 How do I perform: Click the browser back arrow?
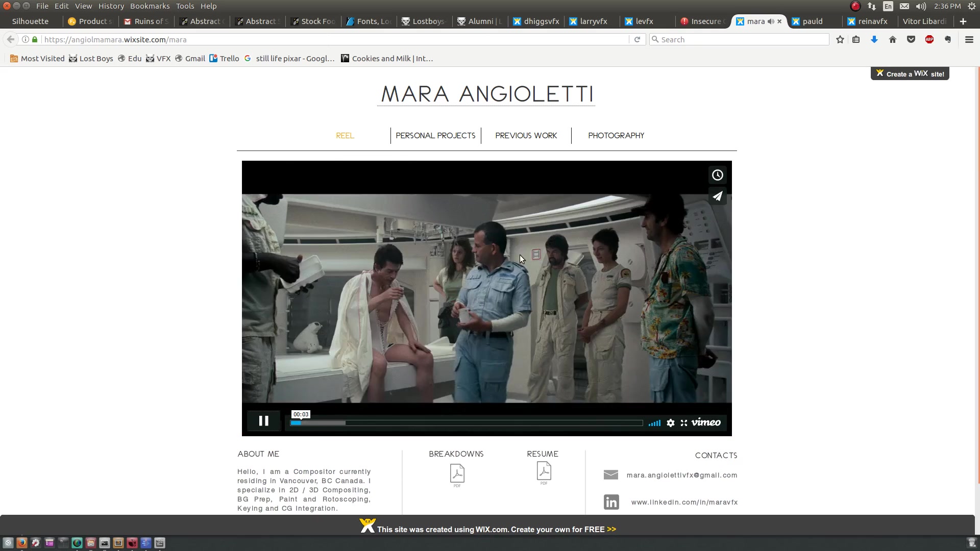coord(11,40)
